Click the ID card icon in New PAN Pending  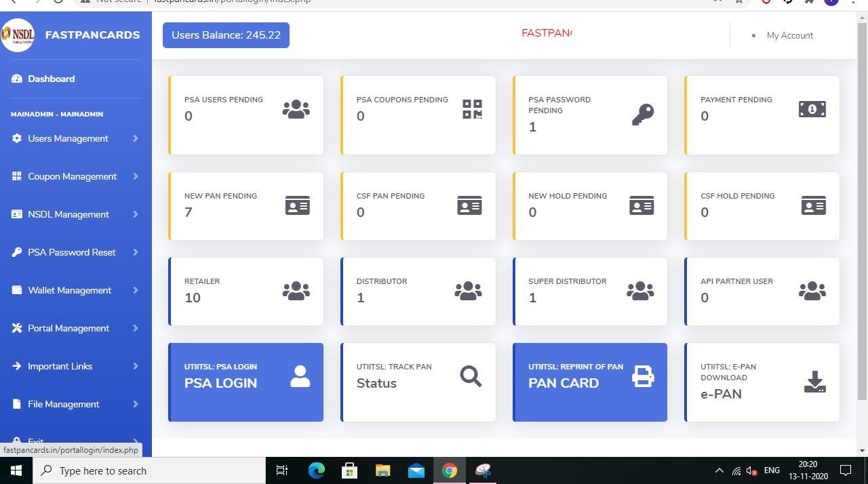point(297,205)
